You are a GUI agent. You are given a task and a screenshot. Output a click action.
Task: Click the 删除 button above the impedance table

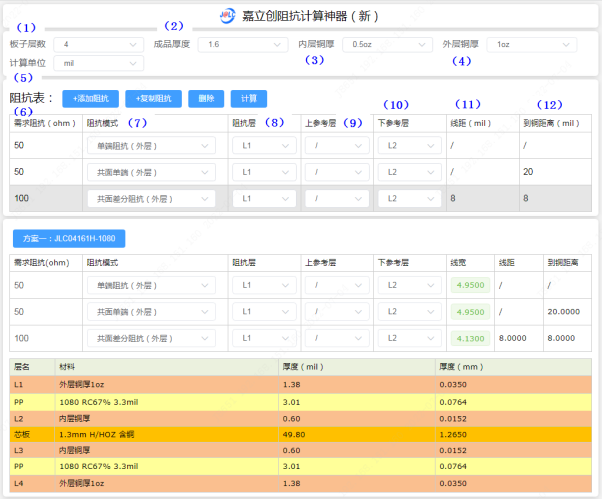pyautogui.click(x=205, y=99)
